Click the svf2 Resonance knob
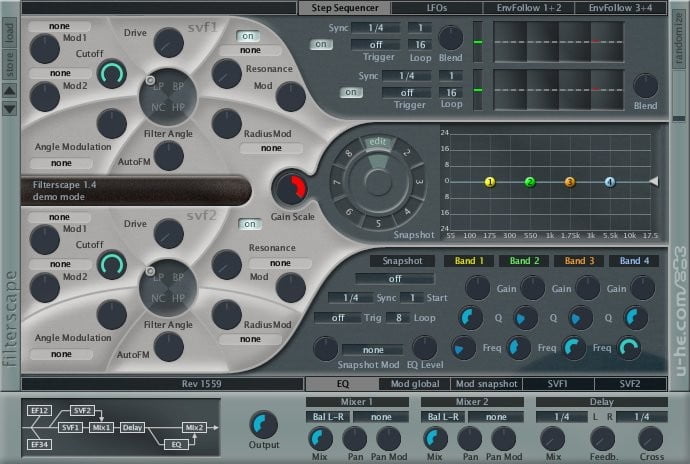 click(227, 265)
